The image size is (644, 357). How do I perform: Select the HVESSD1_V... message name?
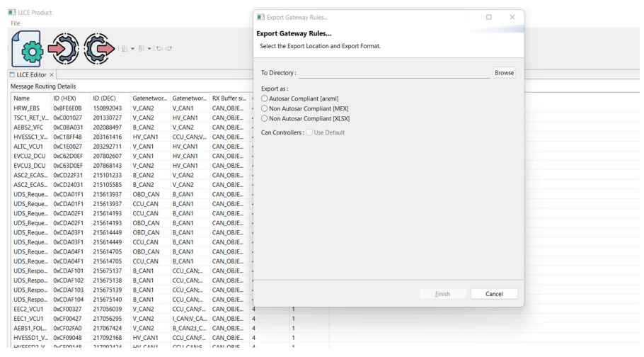[x=31, y=338]
